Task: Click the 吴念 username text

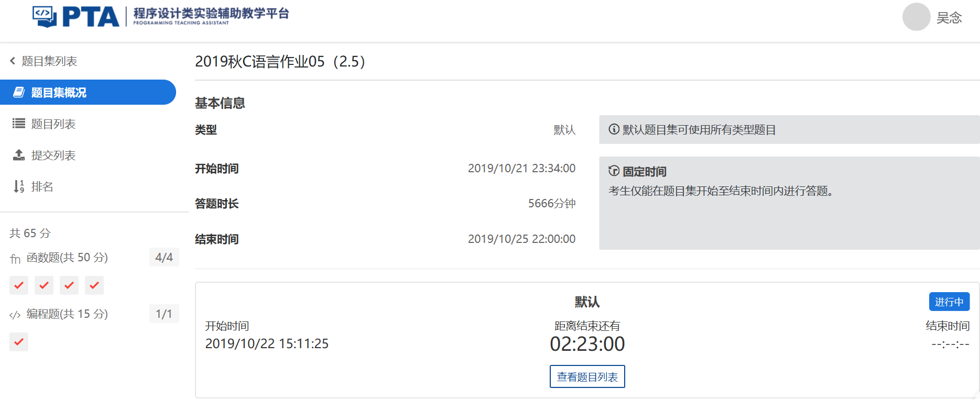Action: coord(949,18)
